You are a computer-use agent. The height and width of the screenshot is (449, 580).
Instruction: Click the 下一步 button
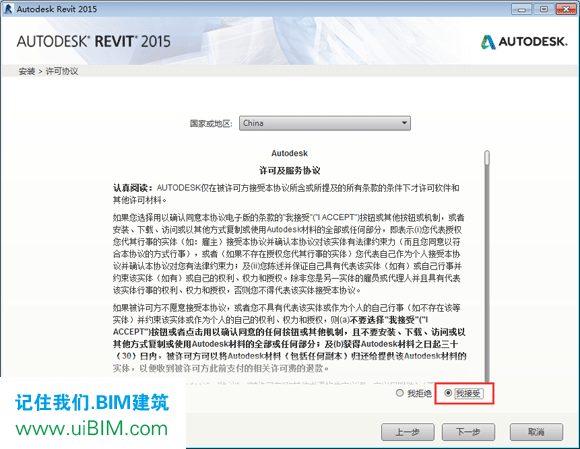[468, 432]
